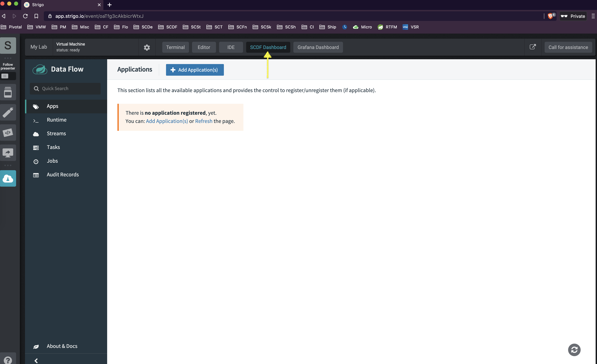
Task: Open the Grafana Dashboard tab
Action: pyautogui.click(x=318, y=47)
